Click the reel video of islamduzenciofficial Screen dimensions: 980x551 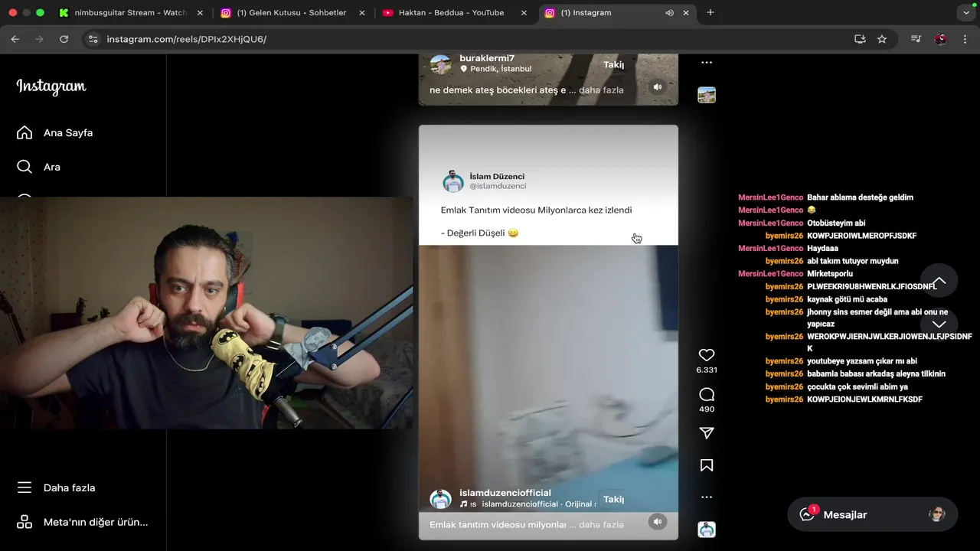tap(548, 332)
